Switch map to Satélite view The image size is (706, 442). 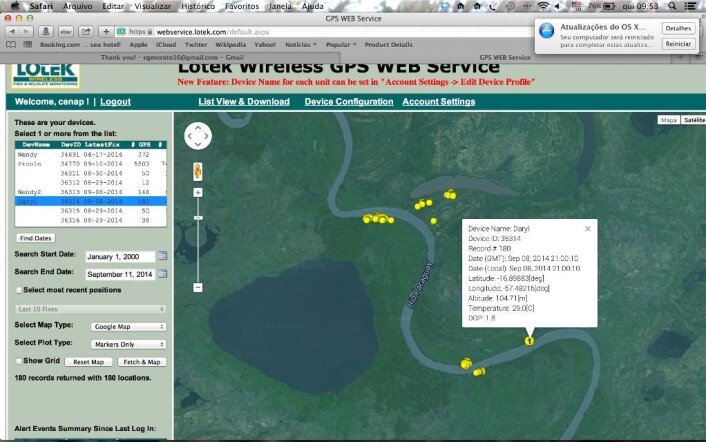693,120
